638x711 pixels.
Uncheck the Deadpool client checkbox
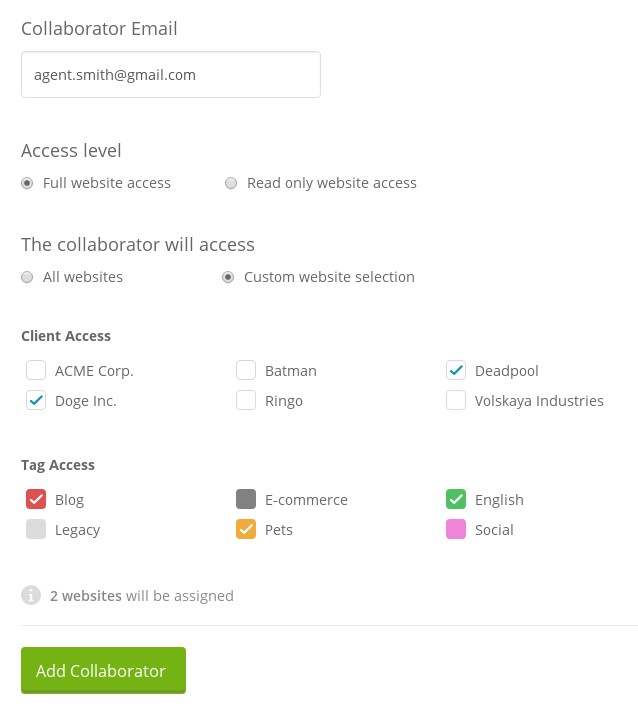[x=456, y=371]
